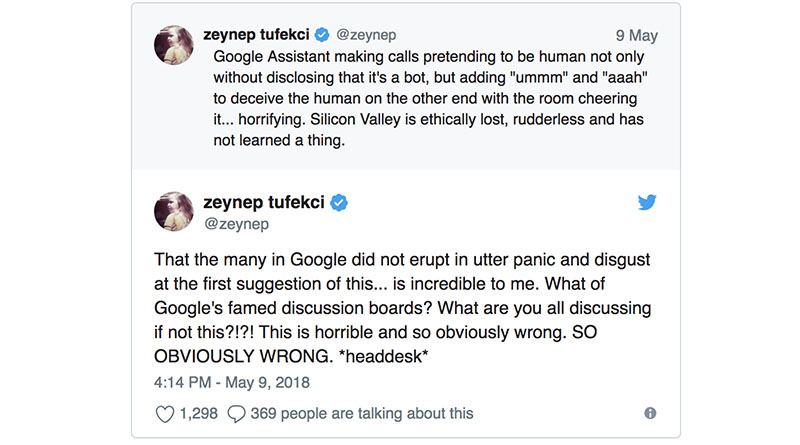Click @zeynep handle in quoted tweet
Screen dimensions: 800x445
point(366,35)
